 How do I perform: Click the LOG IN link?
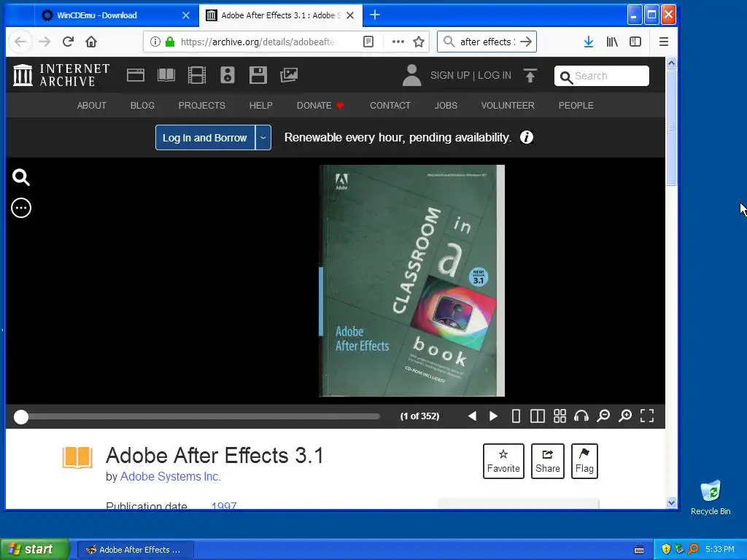click(495, 75)
